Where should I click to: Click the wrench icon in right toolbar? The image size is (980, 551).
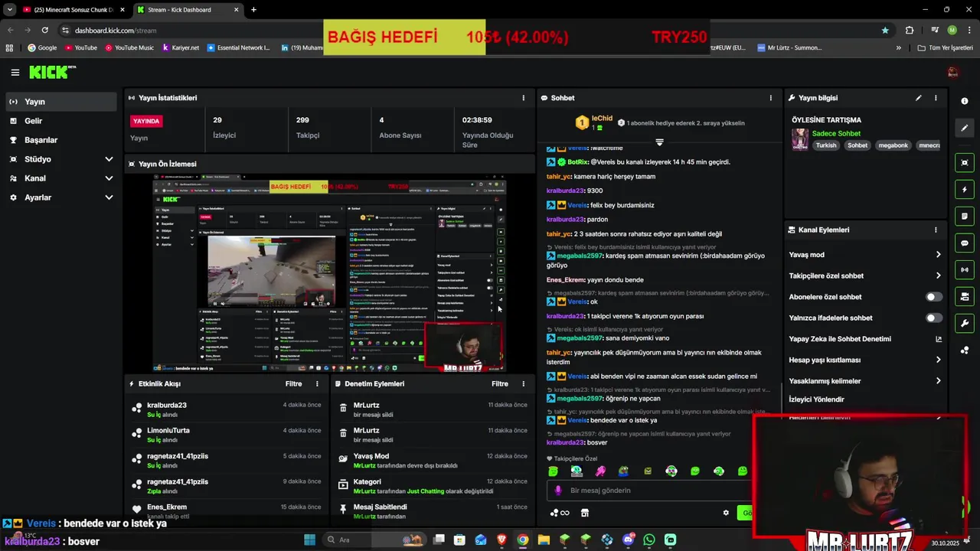(965, 323)
